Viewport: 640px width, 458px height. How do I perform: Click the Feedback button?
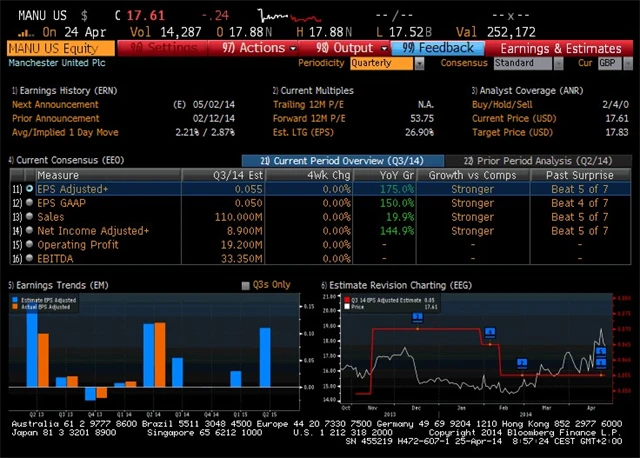coord(438,48)
